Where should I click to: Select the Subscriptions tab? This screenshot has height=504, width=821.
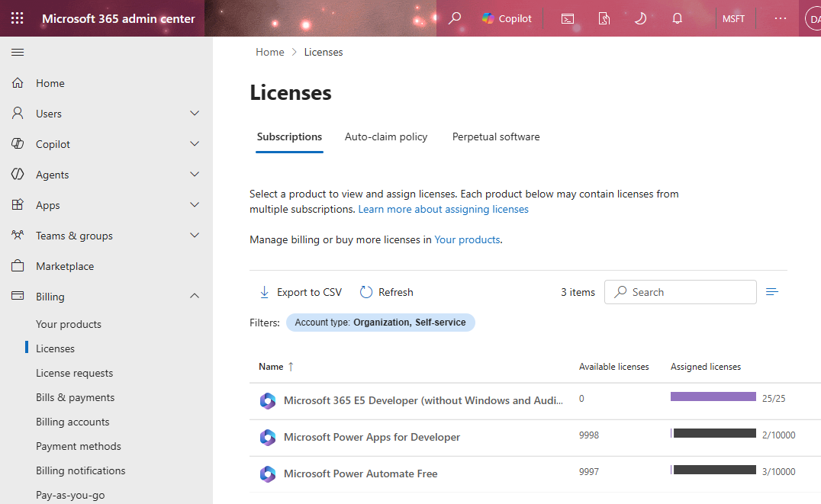coord(289,137)
